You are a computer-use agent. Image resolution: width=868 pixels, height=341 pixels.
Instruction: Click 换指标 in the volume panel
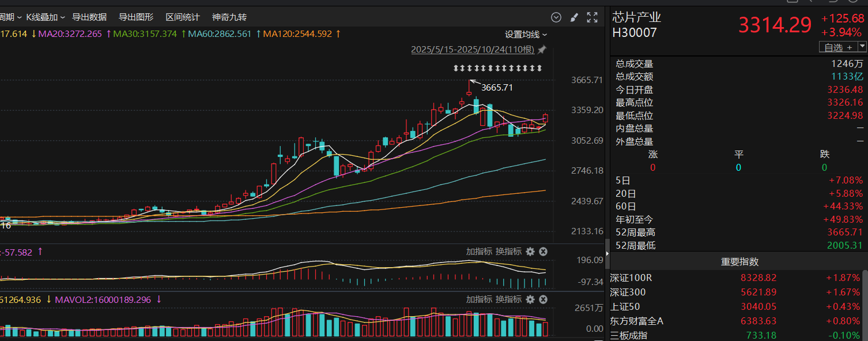[508, 299]
